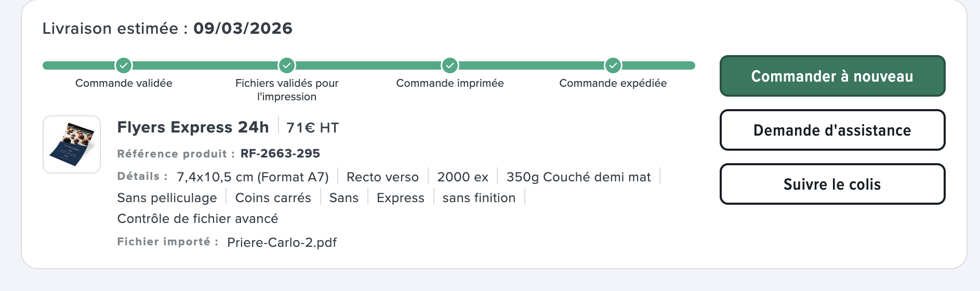Viewport: 980px width, 291px height.
Task: Open the imported file Priere-Carlo-2.pdf
Action: pyautogui.click(x=282, y=243)
